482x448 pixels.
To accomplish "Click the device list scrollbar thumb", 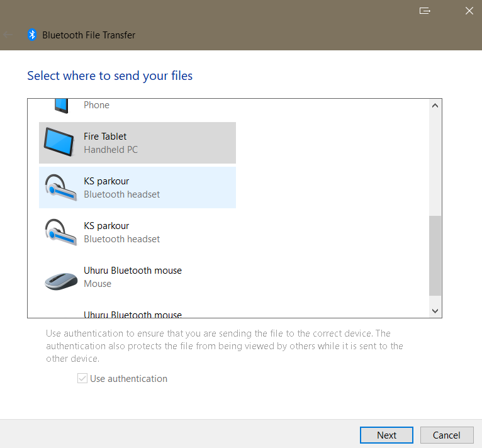I will (435, 255).
